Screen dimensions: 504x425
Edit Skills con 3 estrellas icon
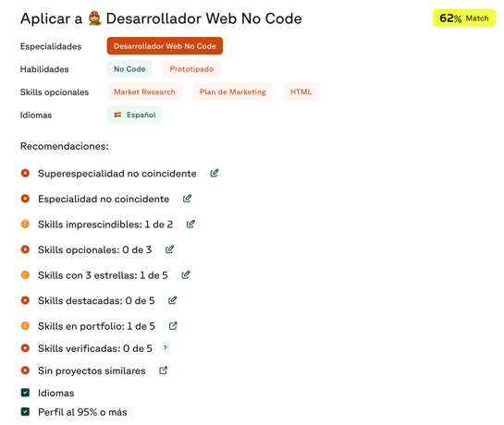(x=186, y=275)
